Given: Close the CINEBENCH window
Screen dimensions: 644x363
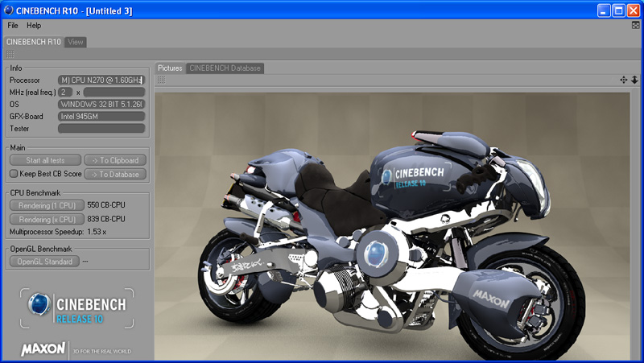Looking at the screenshot, I should point(634,10).
